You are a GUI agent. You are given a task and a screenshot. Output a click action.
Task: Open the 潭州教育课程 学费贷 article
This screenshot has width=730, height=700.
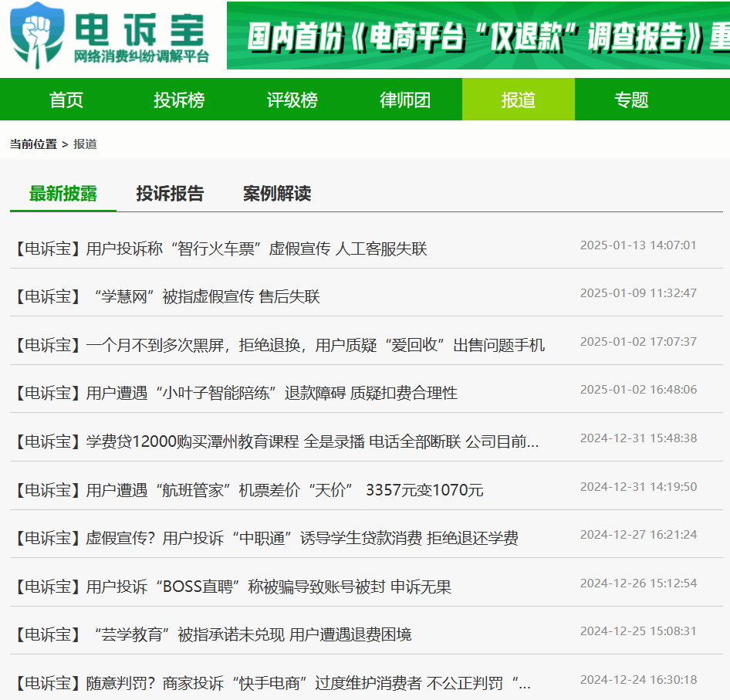click(x=277, y=441)
